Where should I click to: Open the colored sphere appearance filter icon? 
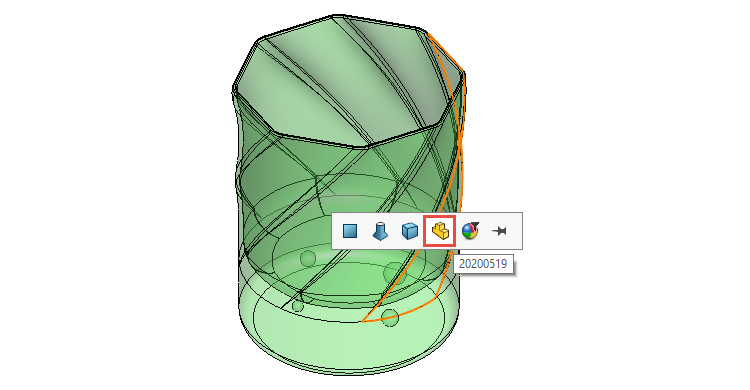coord(470,231)
